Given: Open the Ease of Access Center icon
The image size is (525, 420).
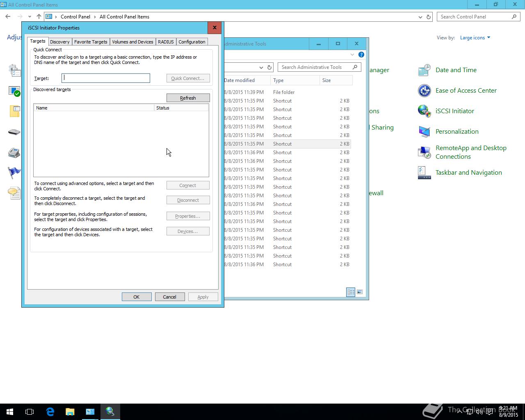Looking at the screenshot, I should tap(424, 91).
